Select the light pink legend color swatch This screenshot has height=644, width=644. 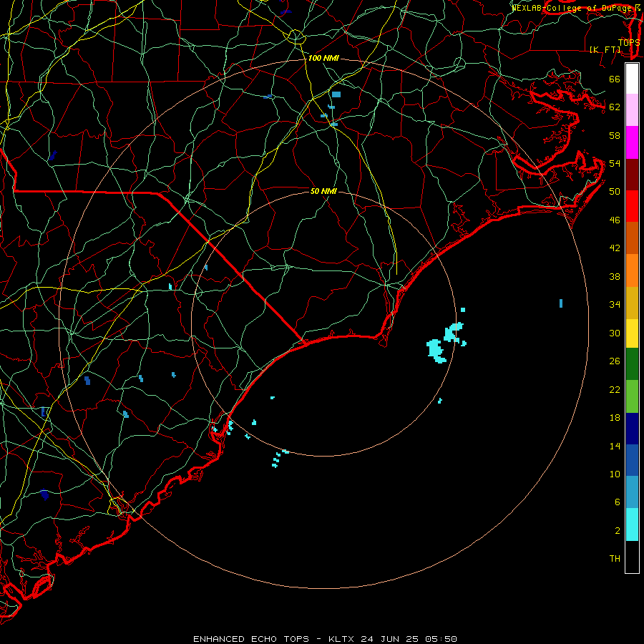pos(632,110)
